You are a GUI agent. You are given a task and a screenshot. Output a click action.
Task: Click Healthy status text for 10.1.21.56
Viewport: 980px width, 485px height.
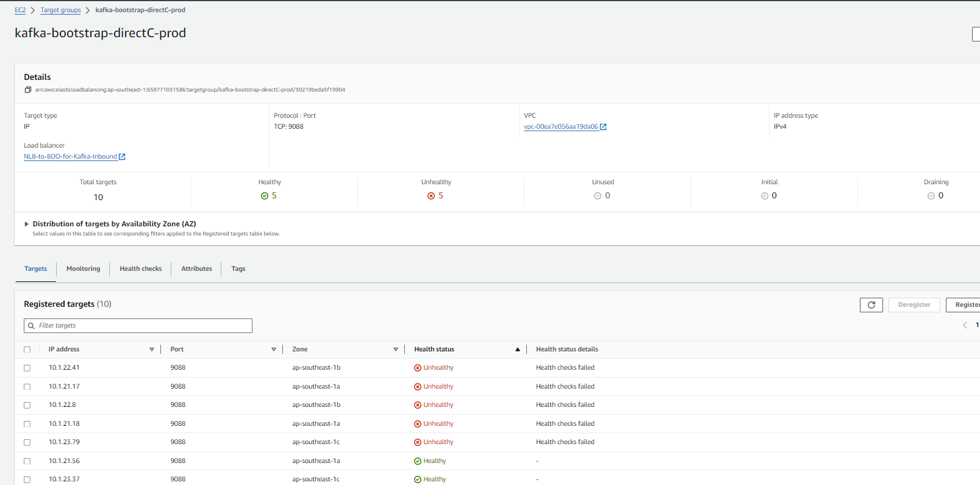pos(435,461)
